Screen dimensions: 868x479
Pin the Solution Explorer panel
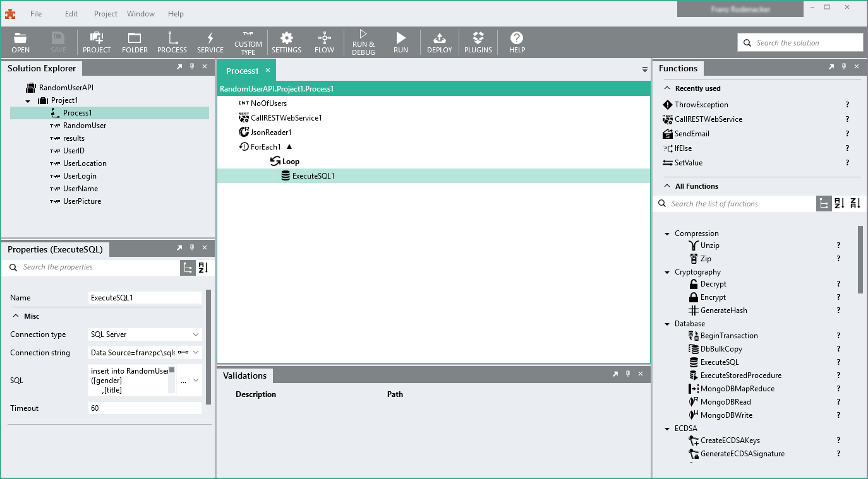(x=192, y=66)
